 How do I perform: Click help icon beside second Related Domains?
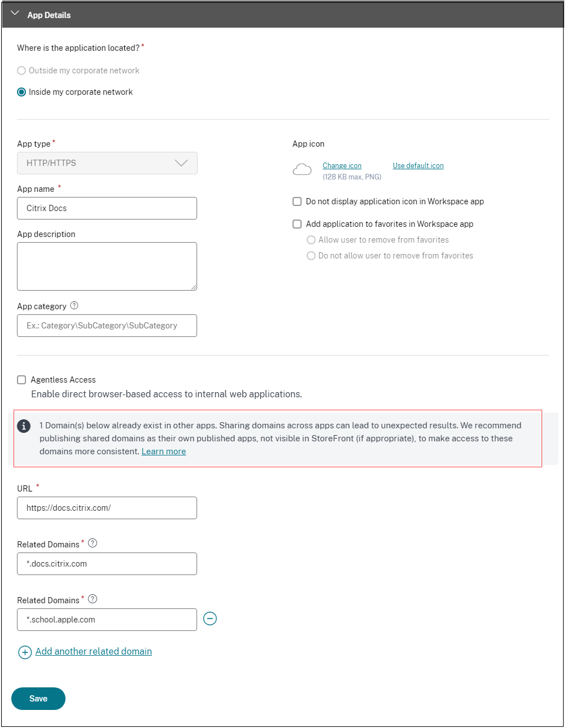93,599
